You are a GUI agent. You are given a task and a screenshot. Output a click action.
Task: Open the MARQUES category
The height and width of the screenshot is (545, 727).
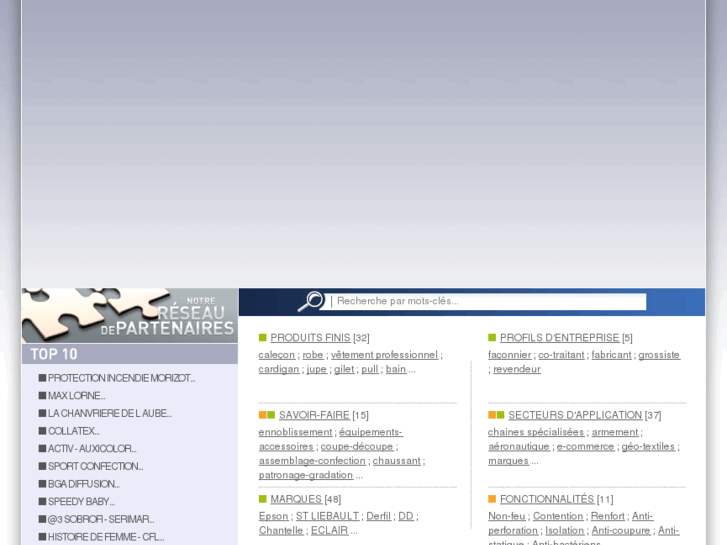tap(296, 499)
